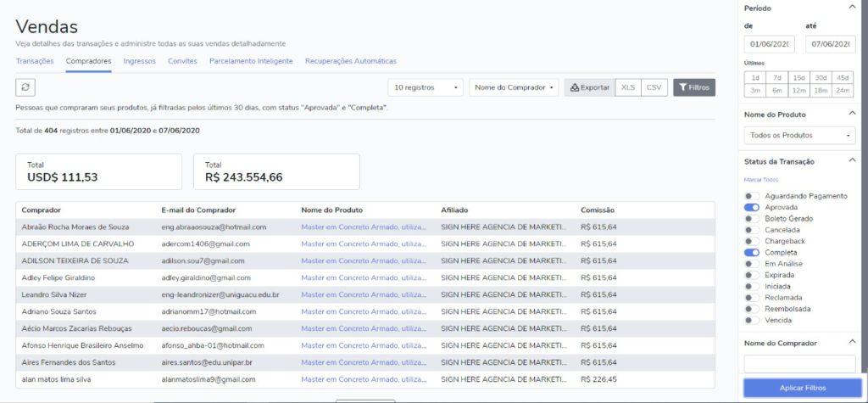Screen dimensions: 868x403
Task: Select the 6m period shortcut
Action: click(776, 90)
